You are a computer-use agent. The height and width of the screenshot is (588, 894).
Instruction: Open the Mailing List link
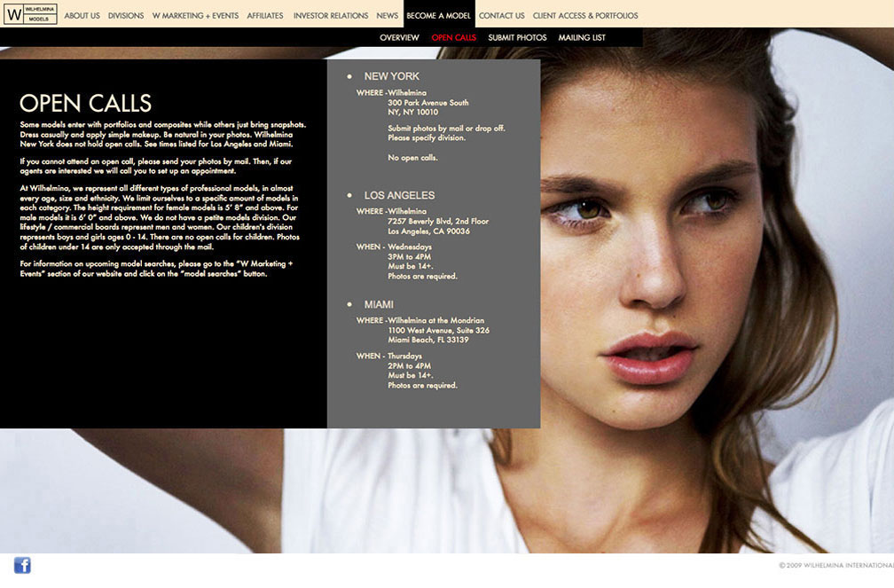pos(582,38)
